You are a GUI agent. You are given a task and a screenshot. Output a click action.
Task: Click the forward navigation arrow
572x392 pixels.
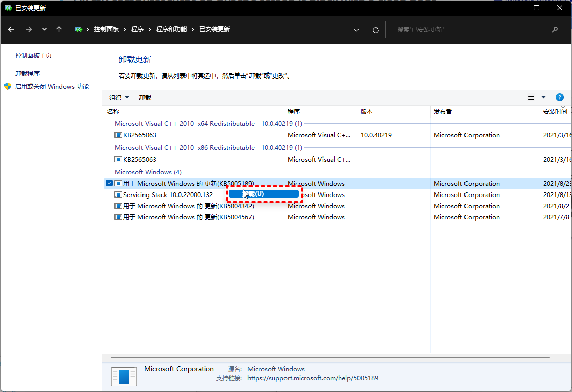(28, 29)
